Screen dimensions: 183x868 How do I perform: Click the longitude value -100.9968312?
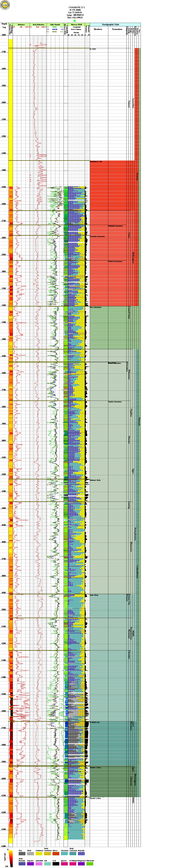tap(78, 15)
